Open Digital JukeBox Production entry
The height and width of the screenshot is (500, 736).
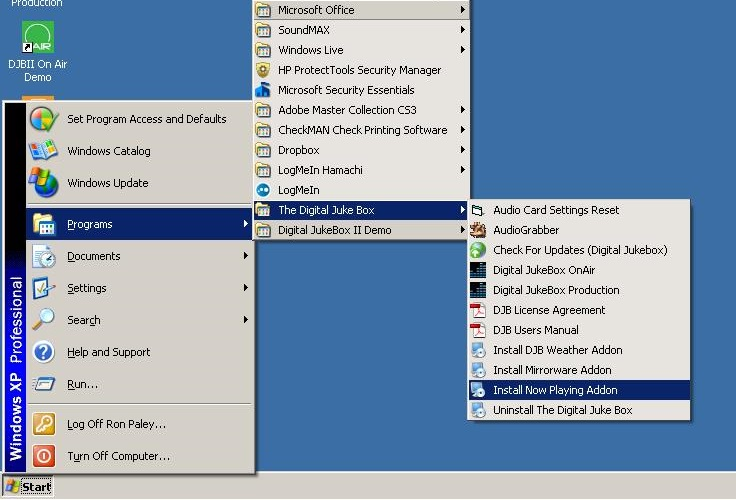pyautogui.click(x=556, y=290)
